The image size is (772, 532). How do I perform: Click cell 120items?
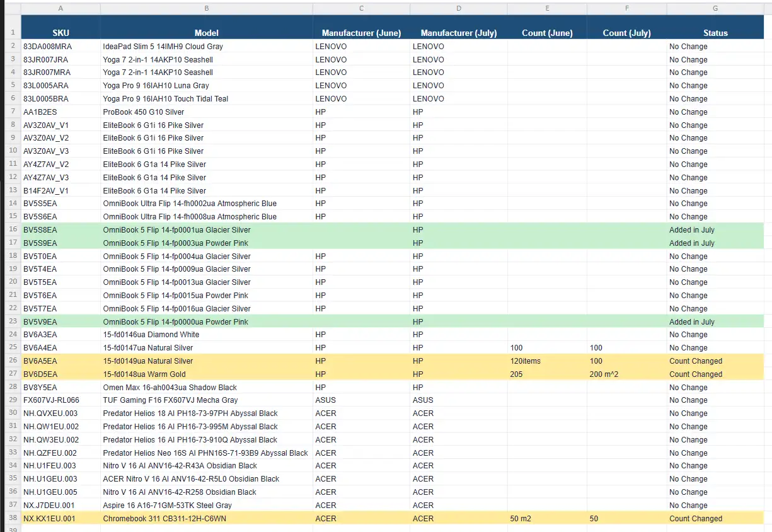[547, 361]
